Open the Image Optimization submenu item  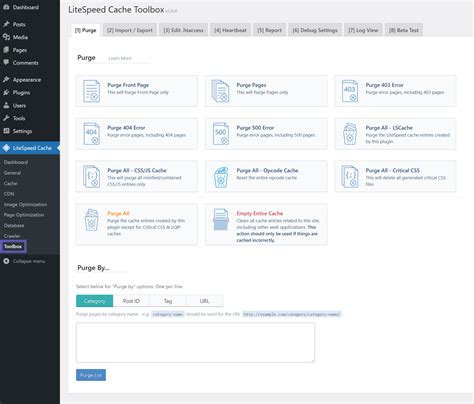coord(25,204)
